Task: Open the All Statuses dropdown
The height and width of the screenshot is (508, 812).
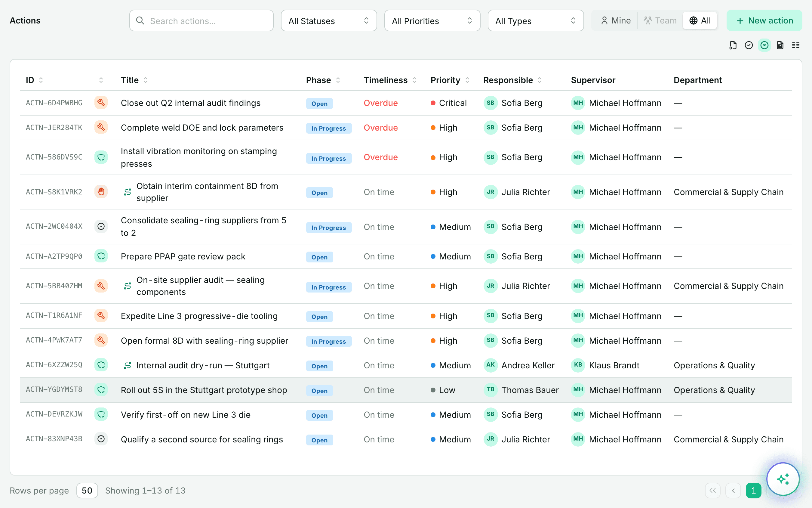Action: [x=329, y=20]
